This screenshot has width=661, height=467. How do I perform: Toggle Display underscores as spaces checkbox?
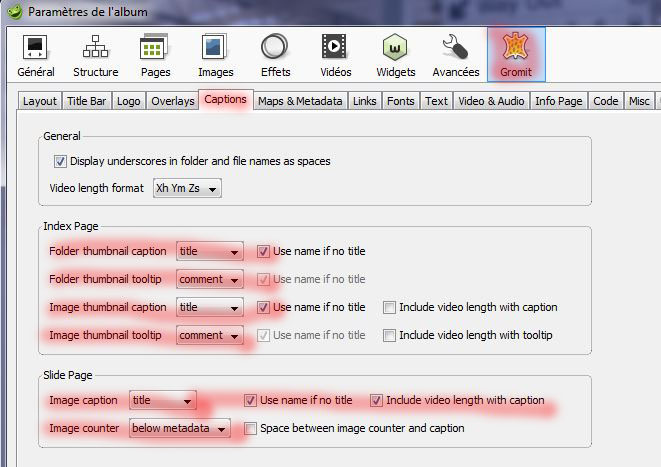tap(61, 161)
